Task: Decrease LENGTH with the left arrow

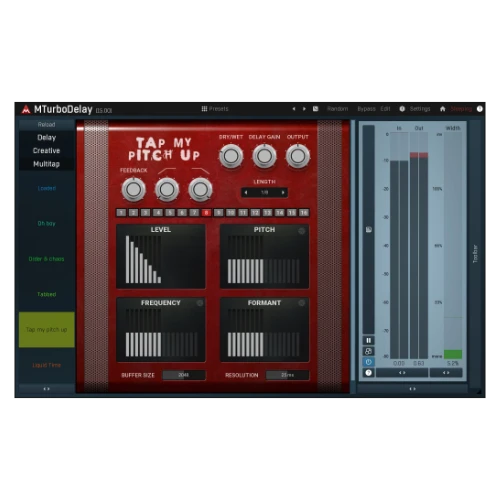Action: [246, 192]
